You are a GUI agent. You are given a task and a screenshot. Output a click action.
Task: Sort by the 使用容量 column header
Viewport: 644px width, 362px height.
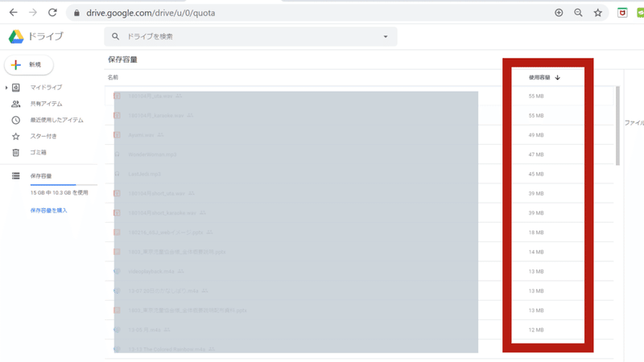point(539,77)
